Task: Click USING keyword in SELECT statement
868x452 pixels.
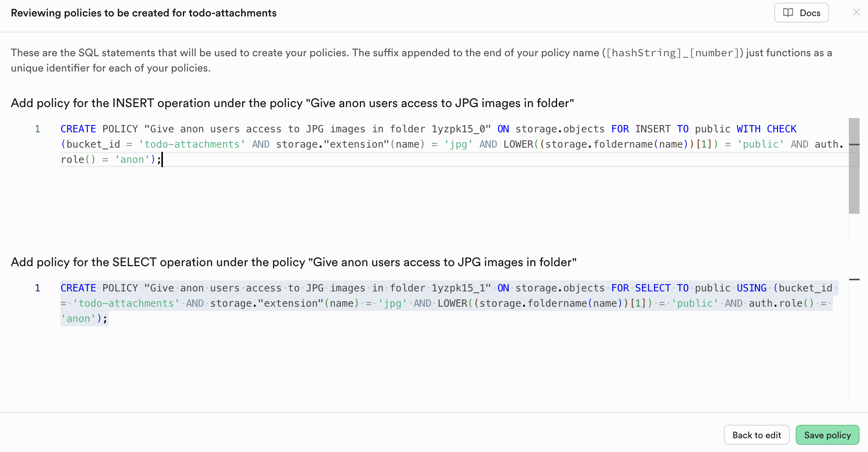Action: point(751,288)
